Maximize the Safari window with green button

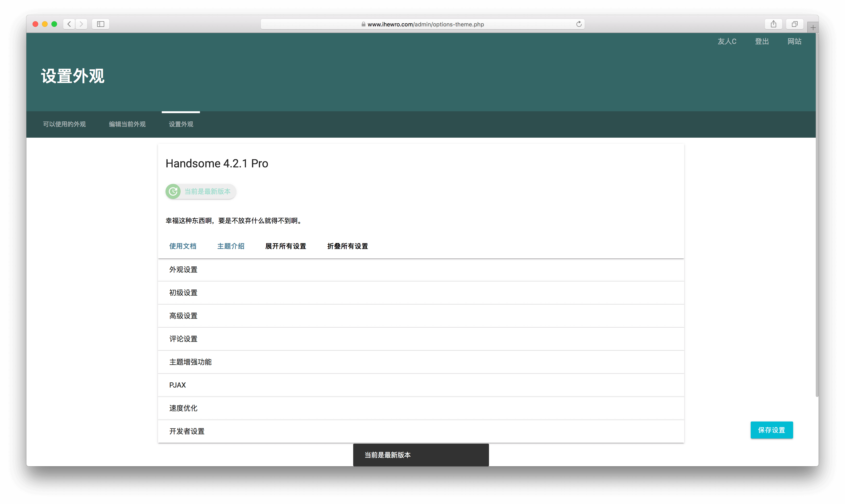pyautogui.click(x=54, y=24)
